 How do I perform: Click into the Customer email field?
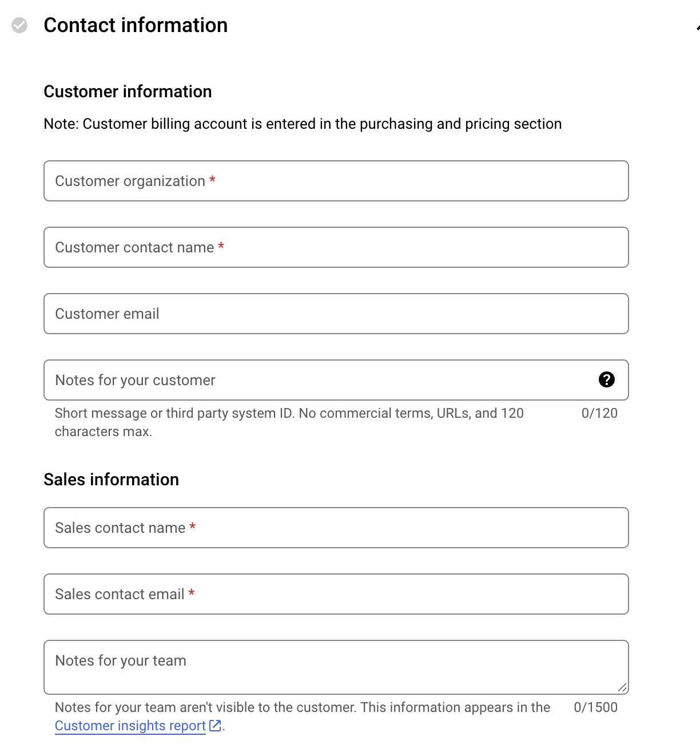(336, 314)
